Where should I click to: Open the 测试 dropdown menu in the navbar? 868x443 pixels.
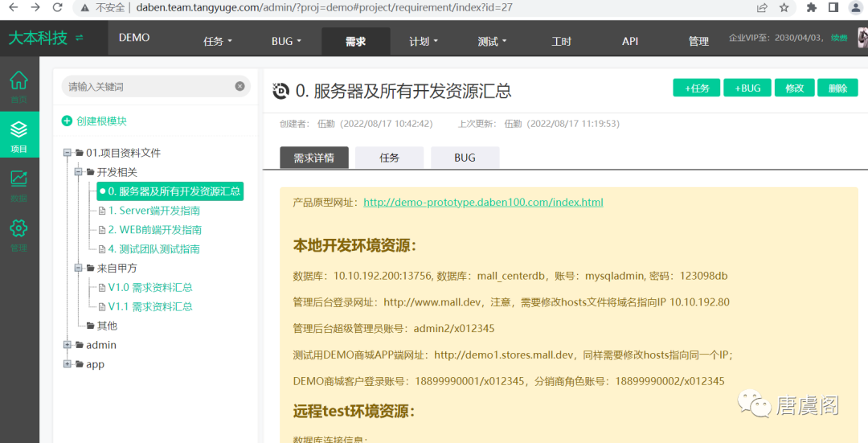[x=492, y=42]
